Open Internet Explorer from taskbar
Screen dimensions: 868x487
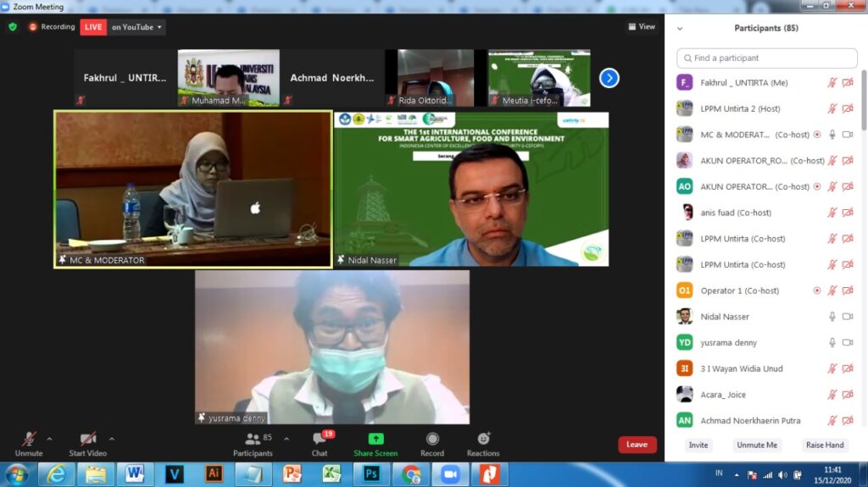coord(56,474)
